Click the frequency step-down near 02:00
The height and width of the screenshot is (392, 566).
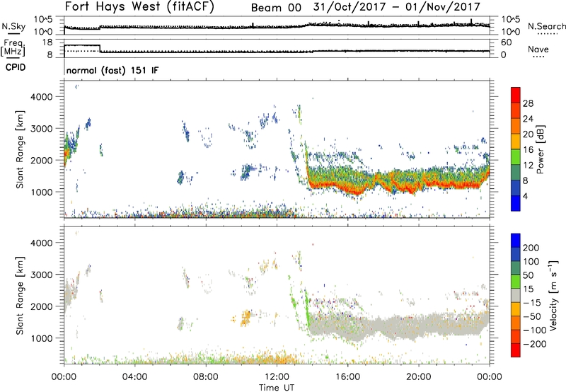pos(100,49)
